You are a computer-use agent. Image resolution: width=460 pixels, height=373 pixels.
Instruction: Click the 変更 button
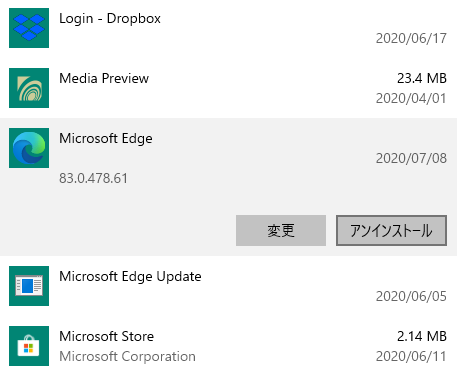click(281, 230)
